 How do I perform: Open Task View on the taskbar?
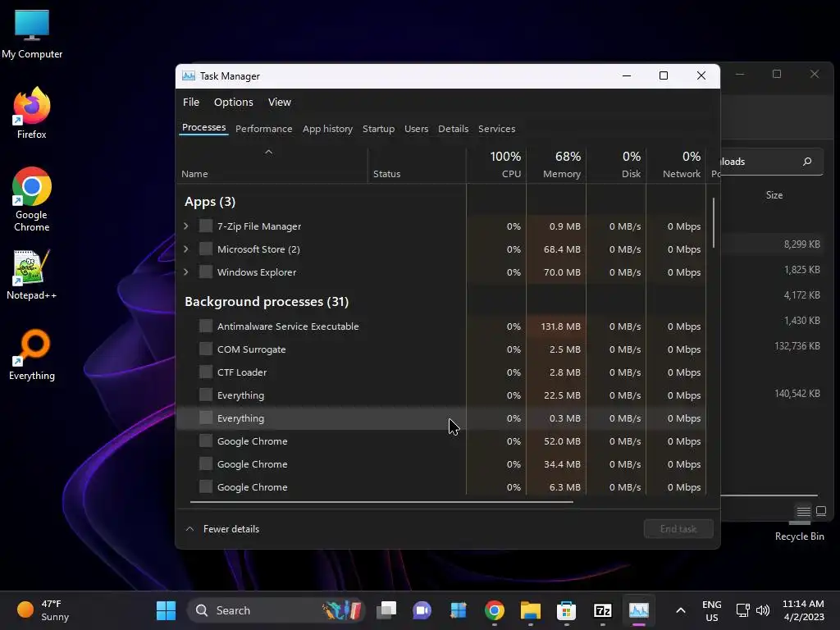[x=386, y=610]
